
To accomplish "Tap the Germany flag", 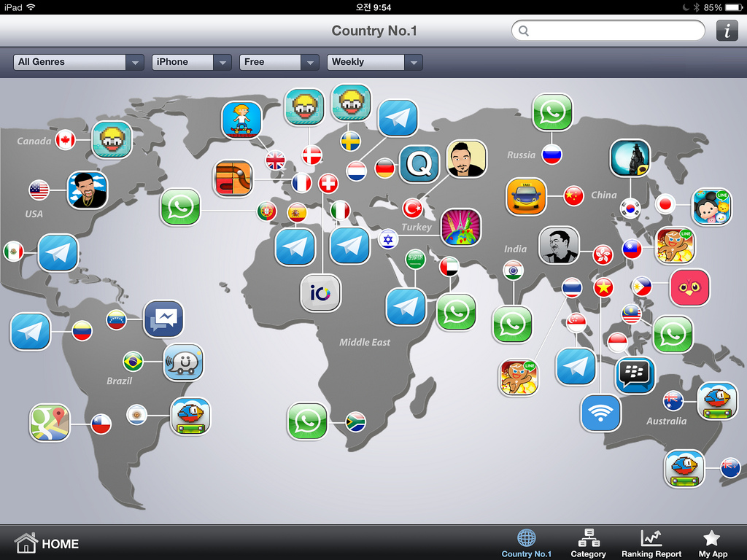I will [384, 168].
